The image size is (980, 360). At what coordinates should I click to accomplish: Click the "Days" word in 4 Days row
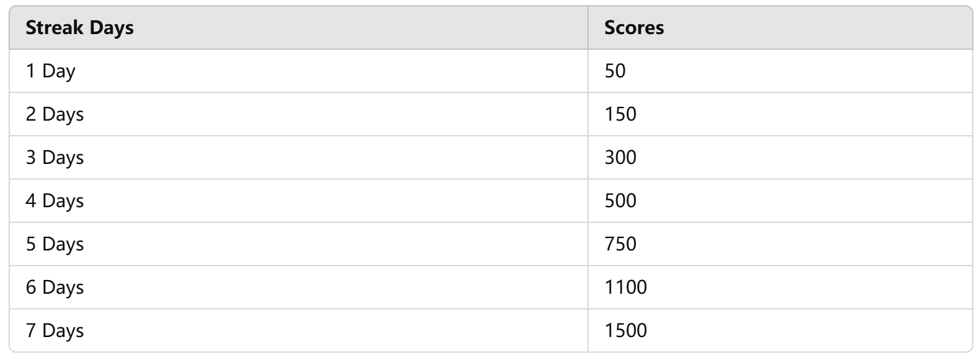click(63, 203)
